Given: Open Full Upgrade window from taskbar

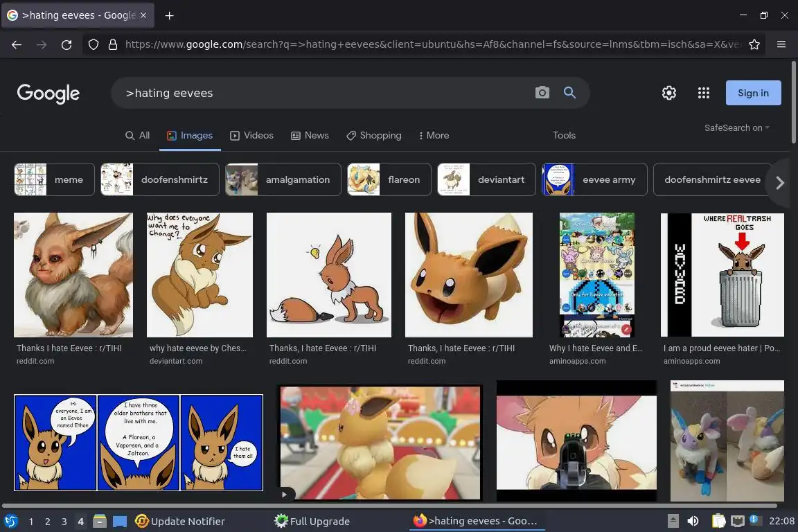Looking at the screenshot, I should click(x=312, y=522).
